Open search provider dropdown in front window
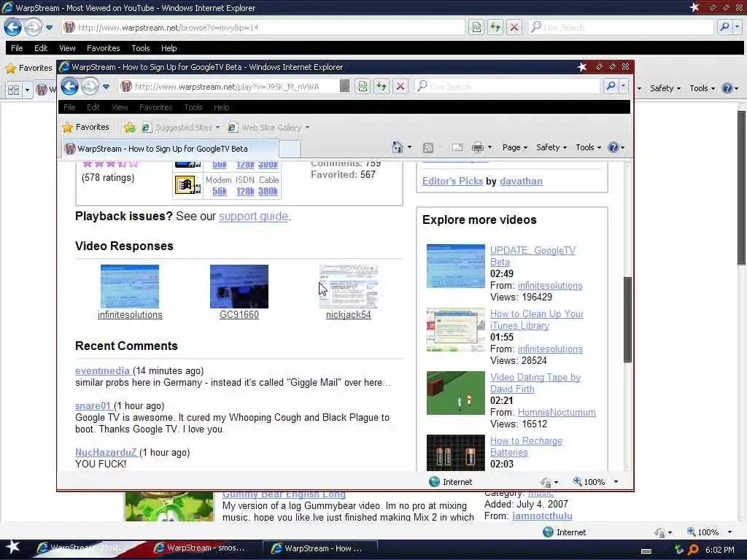 (x=623, y=86)
